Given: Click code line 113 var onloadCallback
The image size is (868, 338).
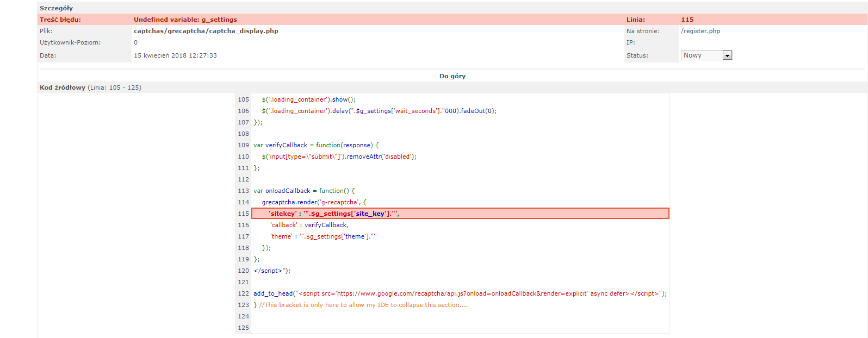Looking at the screenshot, I should (304, 191).
